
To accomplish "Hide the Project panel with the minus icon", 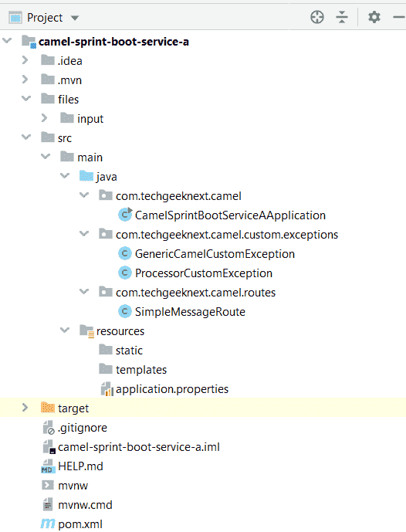I will (399, 17).
